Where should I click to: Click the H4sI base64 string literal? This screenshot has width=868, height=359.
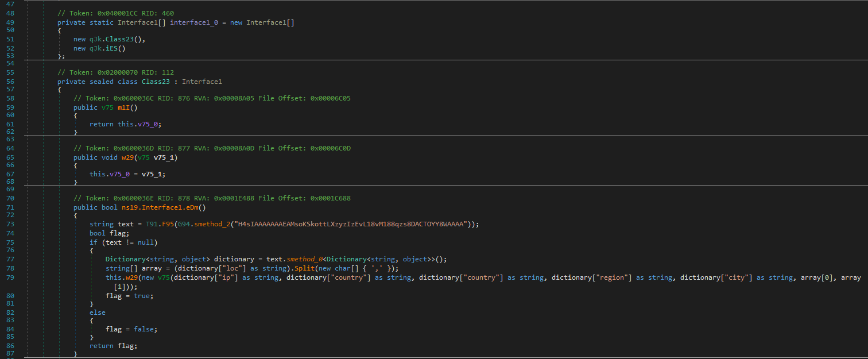click(350, 223)
